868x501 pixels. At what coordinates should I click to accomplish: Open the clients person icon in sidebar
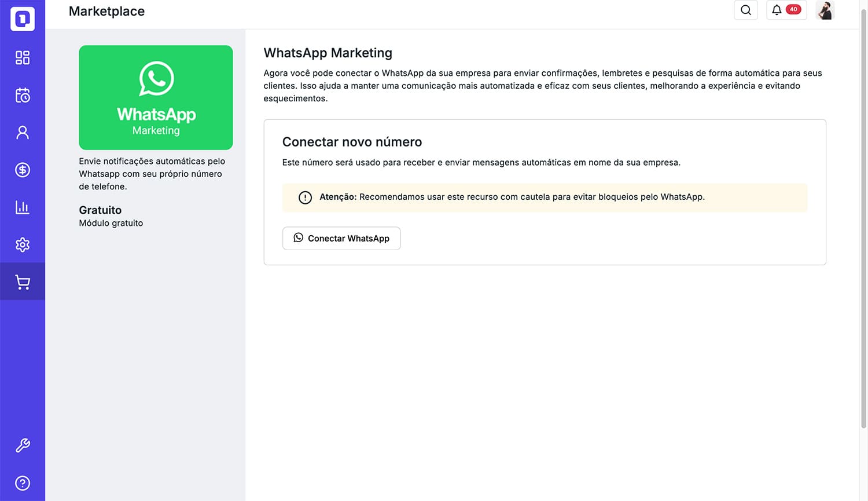[x=23, y=133]
